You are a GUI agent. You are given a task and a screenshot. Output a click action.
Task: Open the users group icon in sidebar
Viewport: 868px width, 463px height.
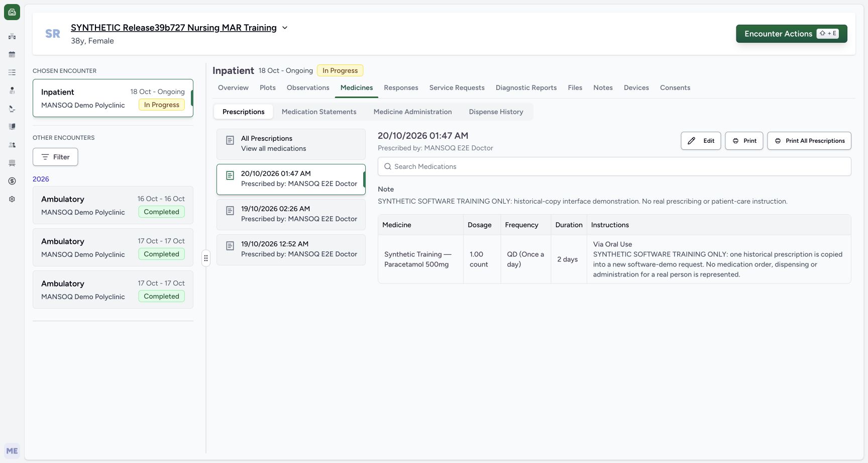(x=12, y=145)
